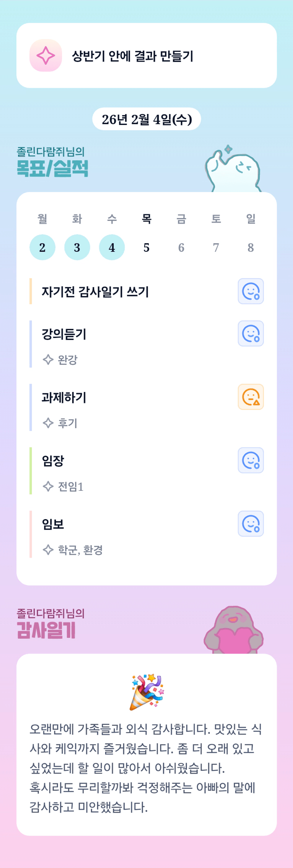Tap orange face status icon for 과제하기

[250, 397]
